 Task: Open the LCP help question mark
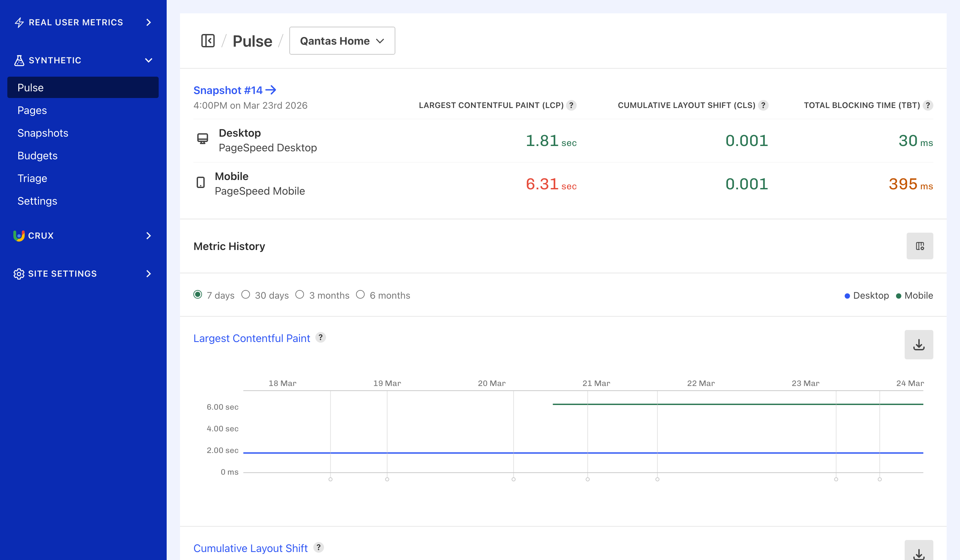pos(571,106)
